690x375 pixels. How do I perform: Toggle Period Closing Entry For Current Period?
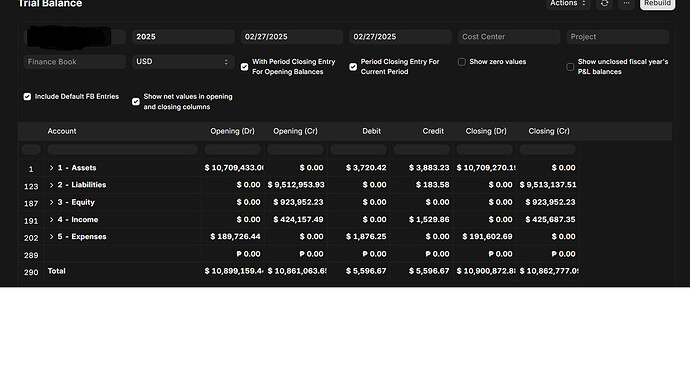pyautogui.click(x=353, y=67)
